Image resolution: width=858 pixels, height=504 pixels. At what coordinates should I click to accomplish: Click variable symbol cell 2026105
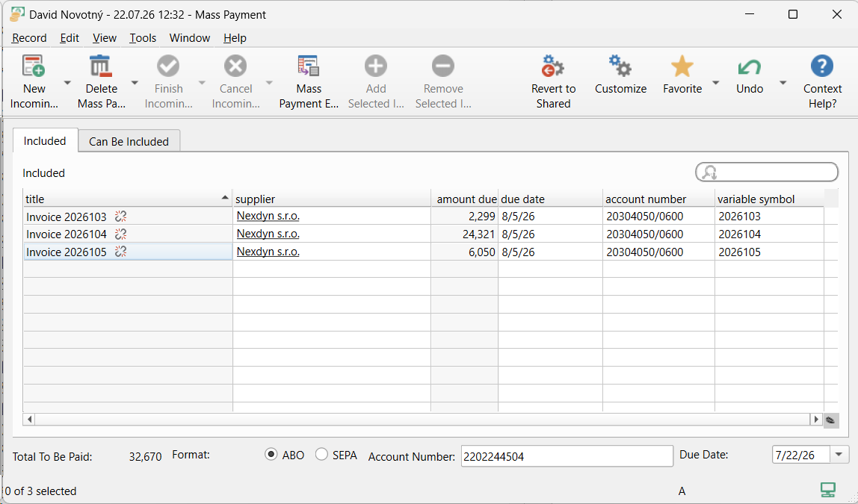[x=769, y=252]
